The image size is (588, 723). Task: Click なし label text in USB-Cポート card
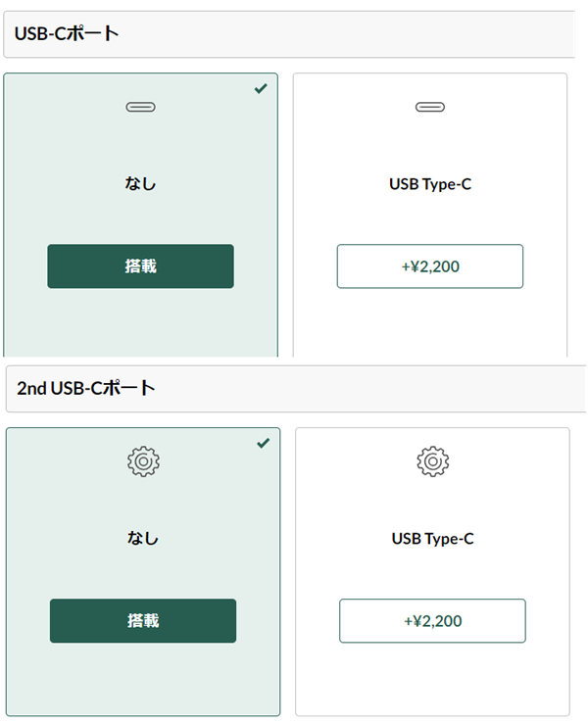pos(141,183)
